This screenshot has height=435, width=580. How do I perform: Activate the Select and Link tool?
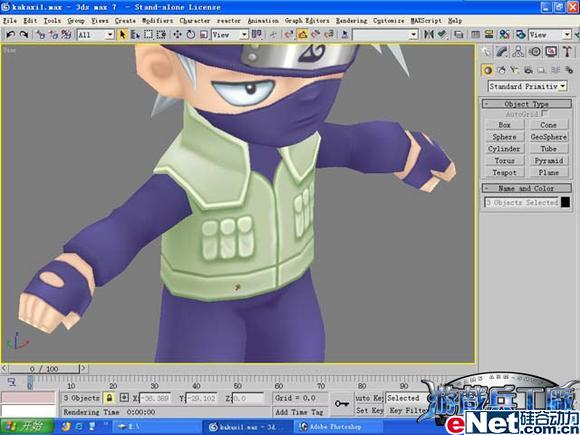point(40,35)
